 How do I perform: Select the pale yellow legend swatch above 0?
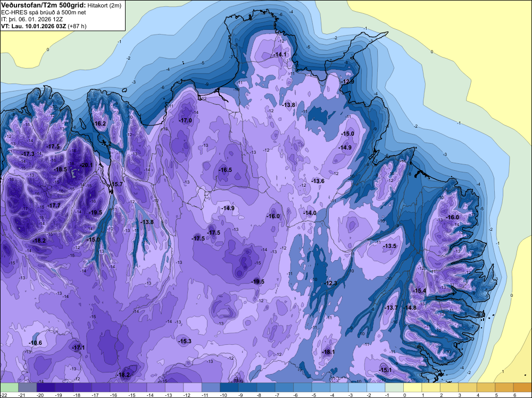[412, 387]
